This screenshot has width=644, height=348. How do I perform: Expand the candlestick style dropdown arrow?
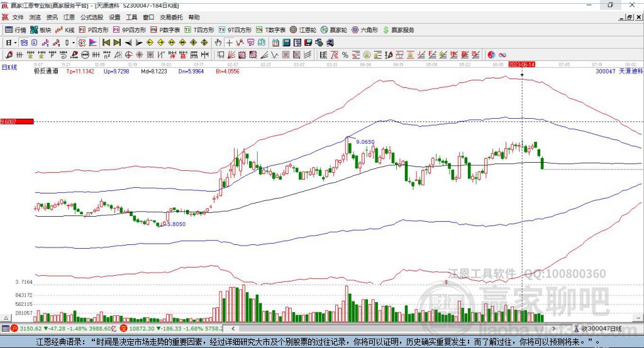pyautogui.click(x=74, y=43)
